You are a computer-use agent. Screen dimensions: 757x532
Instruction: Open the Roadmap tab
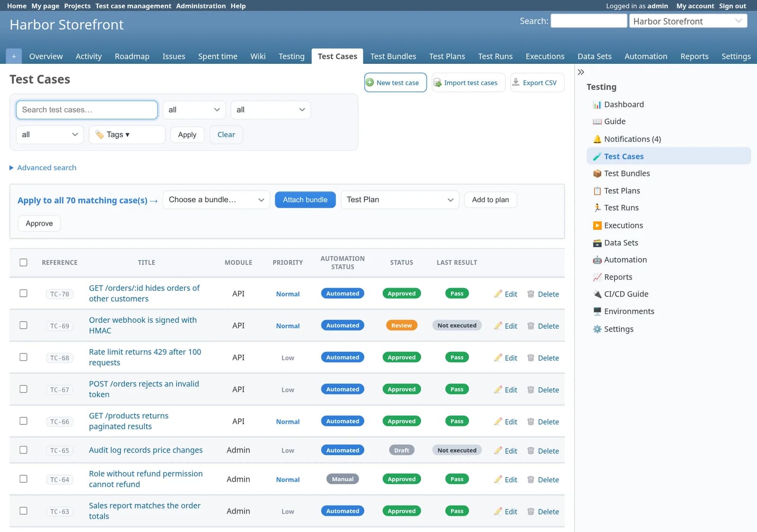click(x=132, y=56)
